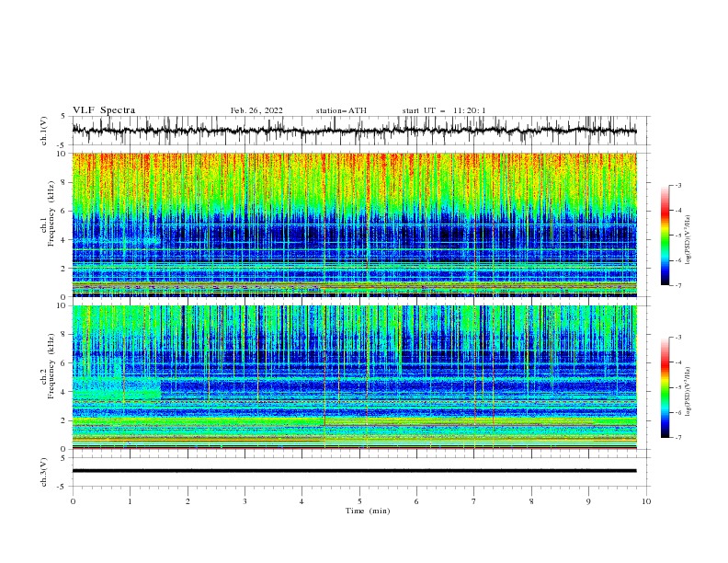Click the "2" kHz tick on ch.2 frequency axis
The height and width of the screenshot is (563, 728).
click(64, 420)
